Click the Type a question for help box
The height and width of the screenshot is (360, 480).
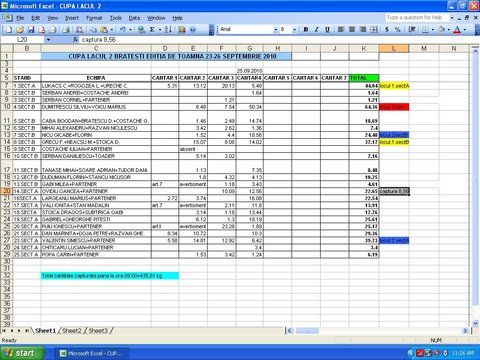[418, 17]
